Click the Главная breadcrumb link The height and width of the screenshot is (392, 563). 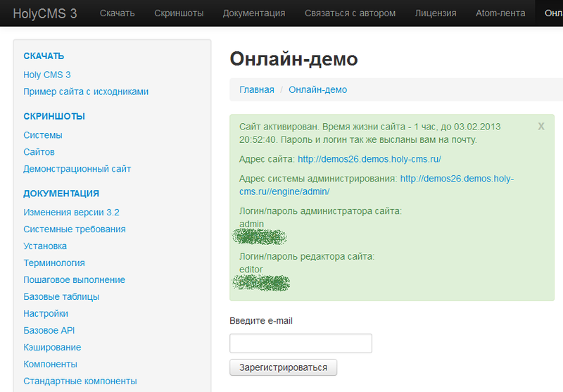click(x=257, y=90)
